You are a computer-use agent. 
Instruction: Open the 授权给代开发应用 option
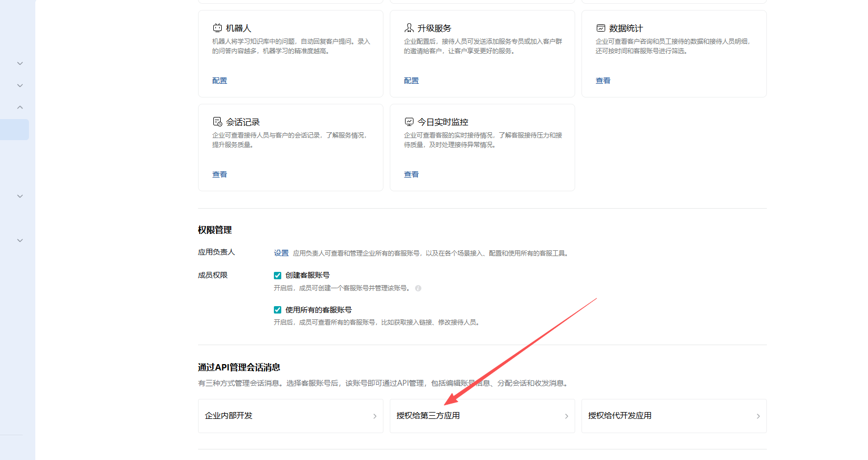(674, 416)
